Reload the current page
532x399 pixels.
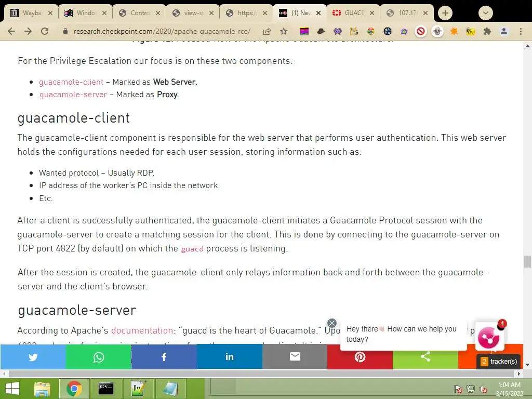pos(45,31)
